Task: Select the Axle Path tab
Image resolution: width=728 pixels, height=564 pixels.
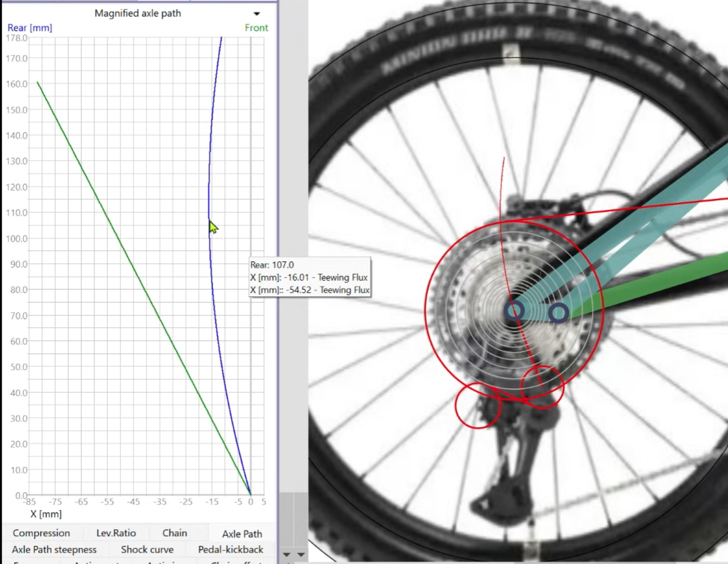Action: 242,534
